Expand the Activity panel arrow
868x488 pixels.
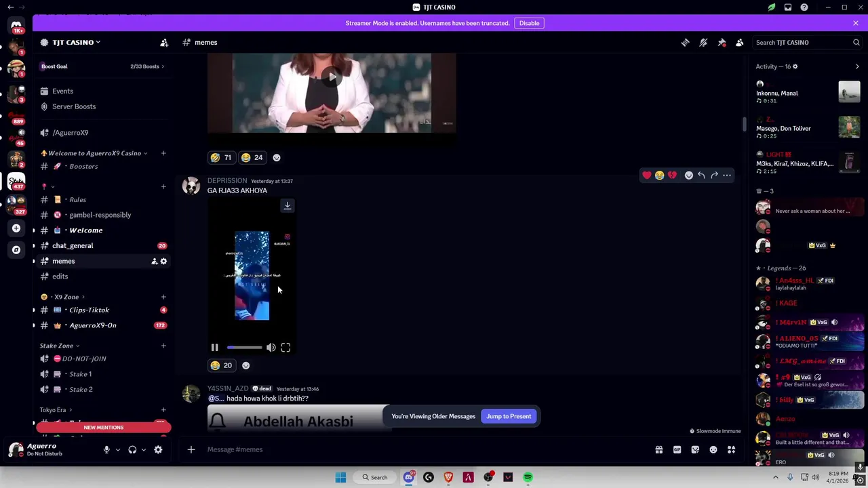pyautogui.click(x=857, y=66)
